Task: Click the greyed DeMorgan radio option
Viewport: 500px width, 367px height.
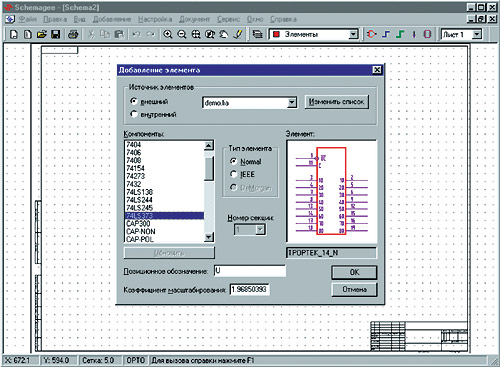Action: click(x=233, y=188)
